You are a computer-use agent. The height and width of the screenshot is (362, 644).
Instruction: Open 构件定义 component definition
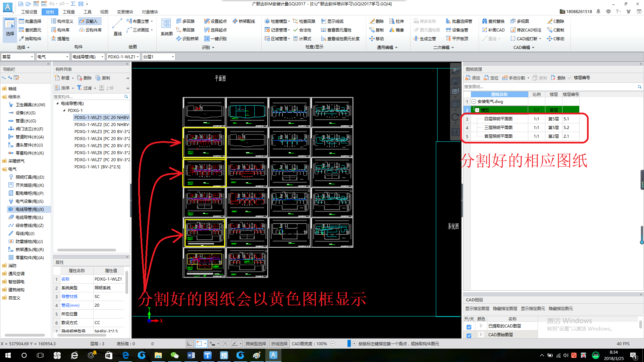pos(62,21)
